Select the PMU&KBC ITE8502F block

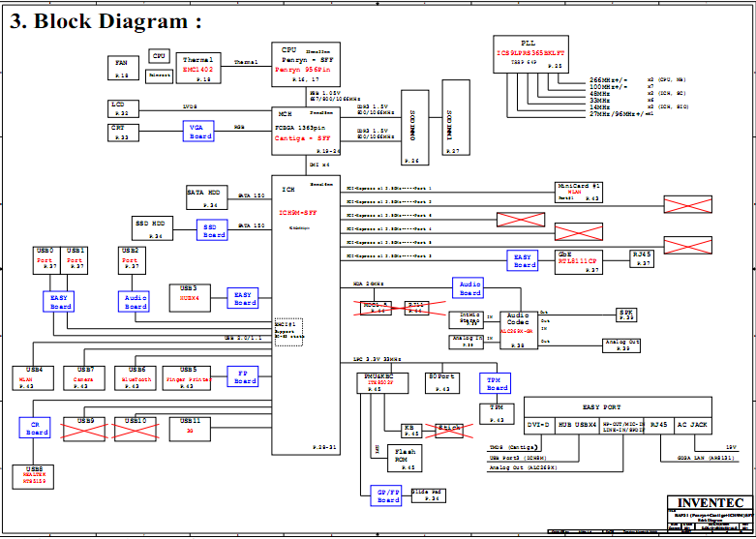pos(382,383)
